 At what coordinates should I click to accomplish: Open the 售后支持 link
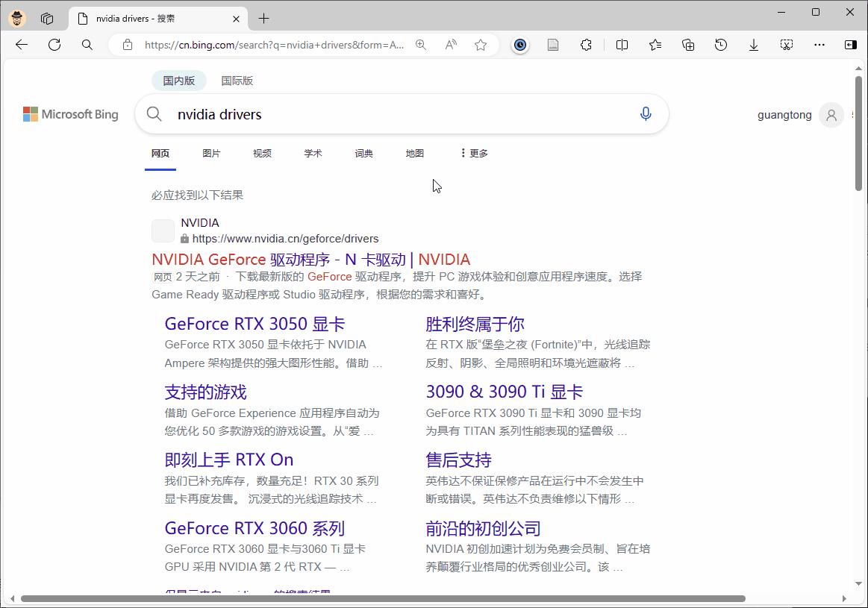tap(458, 460)
